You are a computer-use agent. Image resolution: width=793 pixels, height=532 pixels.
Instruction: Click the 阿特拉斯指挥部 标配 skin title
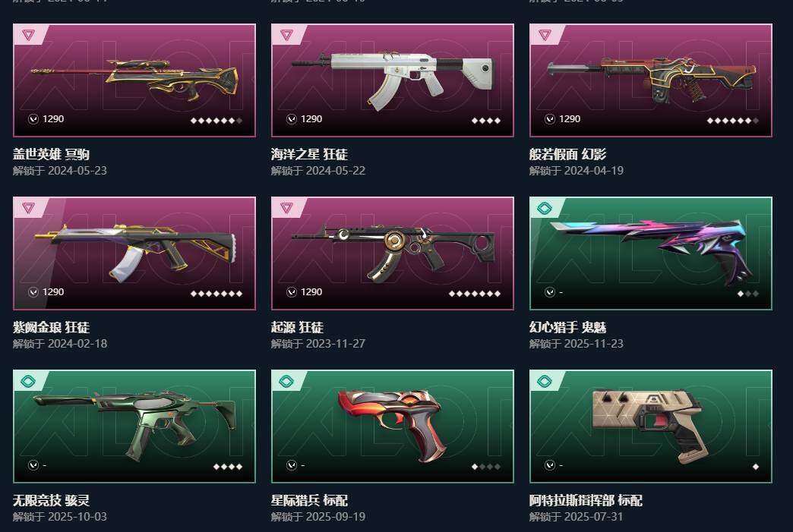click(586, 501)
